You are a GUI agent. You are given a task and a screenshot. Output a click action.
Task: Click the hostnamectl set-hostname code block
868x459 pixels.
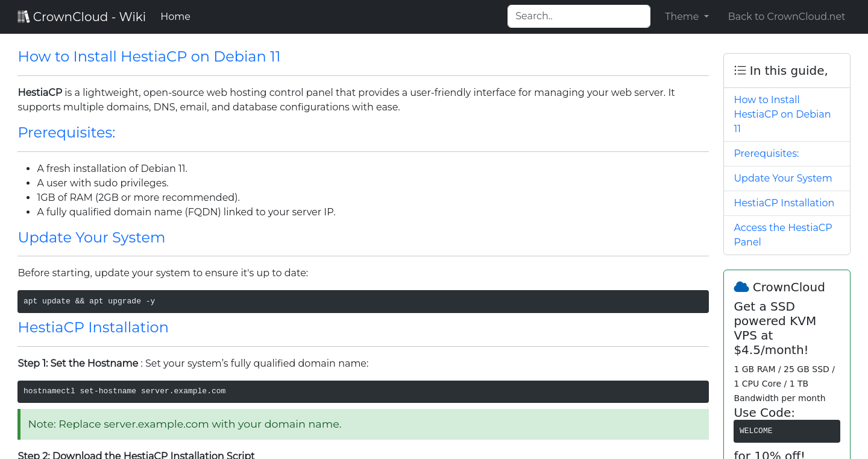[363, 391]
